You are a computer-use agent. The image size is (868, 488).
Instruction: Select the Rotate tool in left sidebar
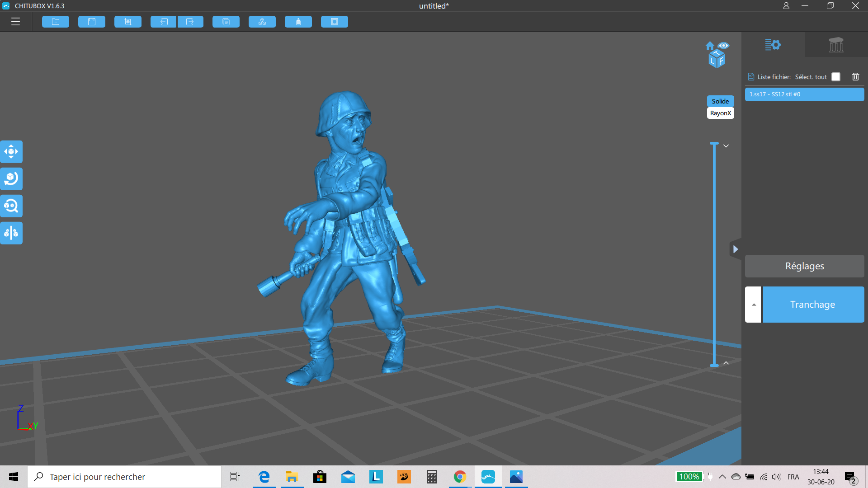click(x=11, y=179)
